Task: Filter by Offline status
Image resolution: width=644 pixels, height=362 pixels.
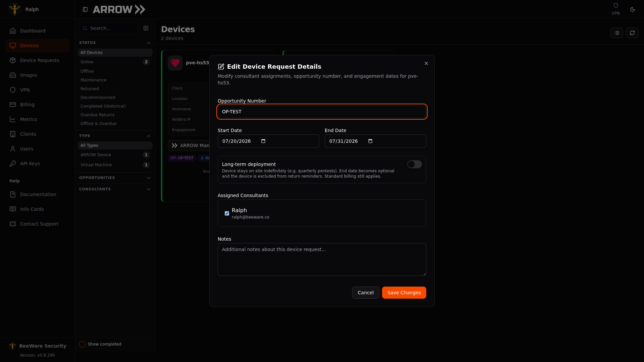Action: [115, 71]
